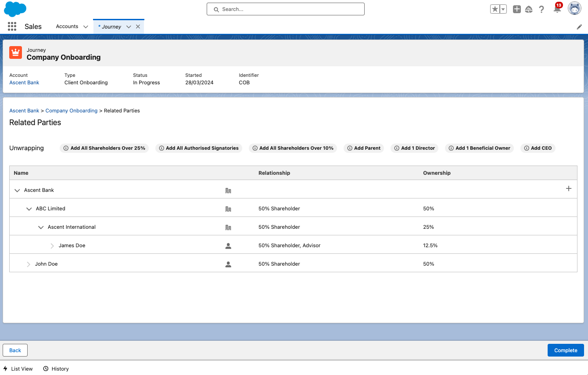
Task: Click the Favorites star icon
Action: 495,9
